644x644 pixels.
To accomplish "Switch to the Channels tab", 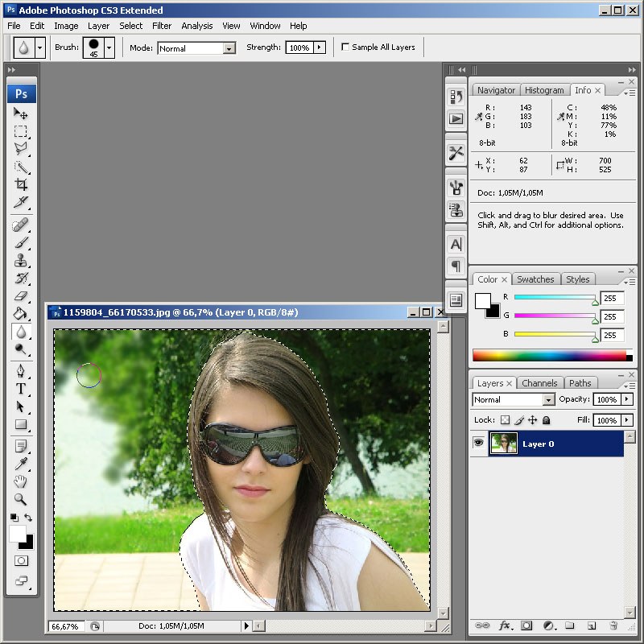I will [x=539, y=383].
